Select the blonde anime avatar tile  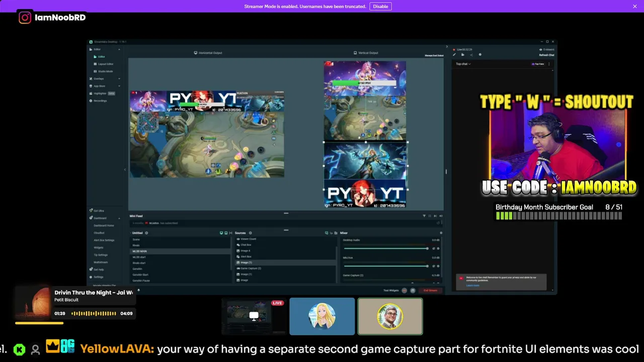click(322, 316)
